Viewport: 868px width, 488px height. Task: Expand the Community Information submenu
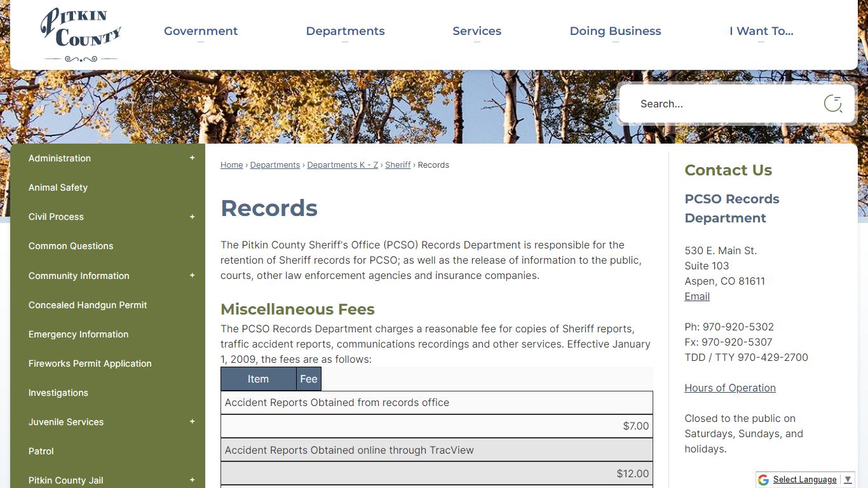[x=192, y=276]
